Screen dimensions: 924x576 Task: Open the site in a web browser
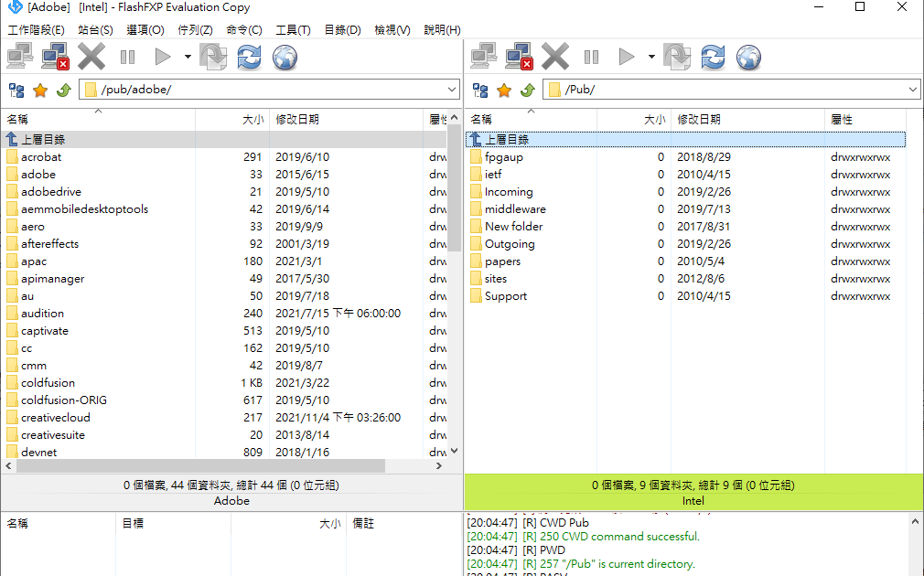coord(285,57)
